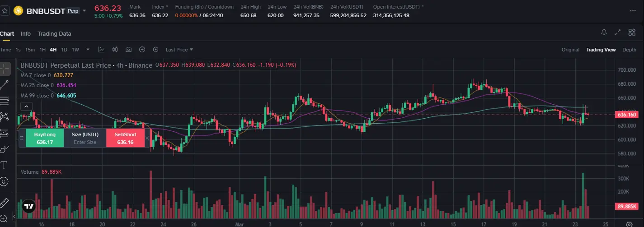This screenshot has height=227, width=644.
Task: Open the price alert bell
Action: (x=604, y=32)
